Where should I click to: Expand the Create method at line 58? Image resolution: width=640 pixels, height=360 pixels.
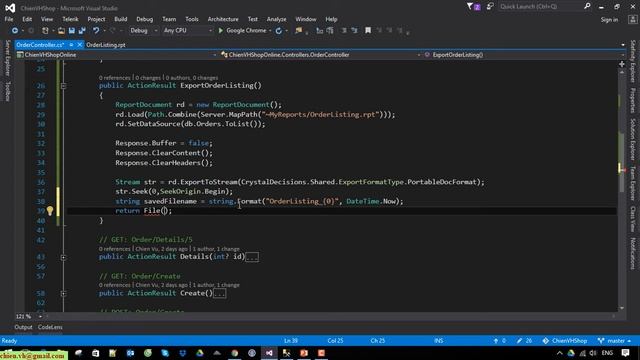coord(63,293)
